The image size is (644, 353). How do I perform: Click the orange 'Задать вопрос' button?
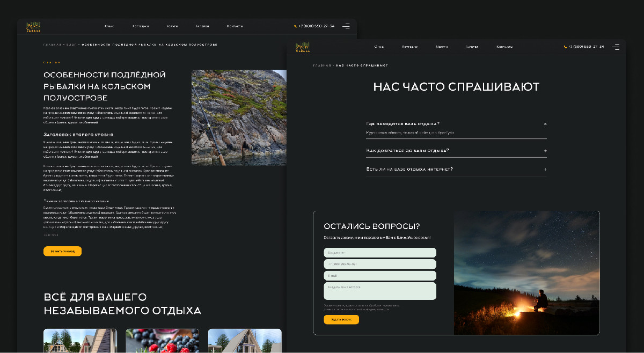click(341, 319)
